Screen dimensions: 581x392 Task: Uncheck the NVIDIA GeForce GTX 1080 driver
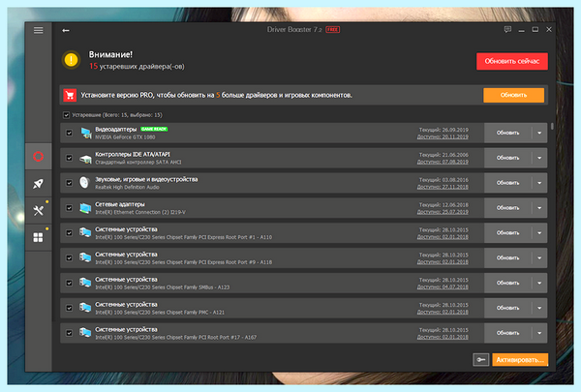[70, 133]
